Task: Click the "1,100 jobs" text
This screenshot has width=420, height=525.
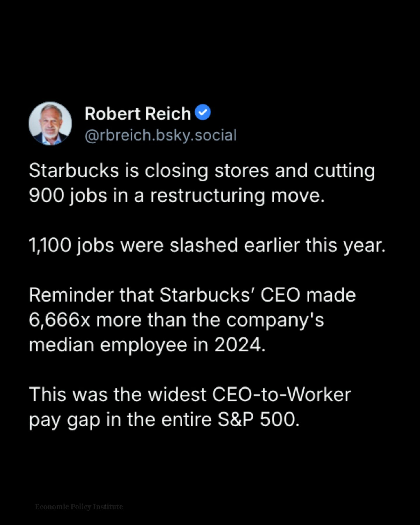Action: click(x=71, y=245)
